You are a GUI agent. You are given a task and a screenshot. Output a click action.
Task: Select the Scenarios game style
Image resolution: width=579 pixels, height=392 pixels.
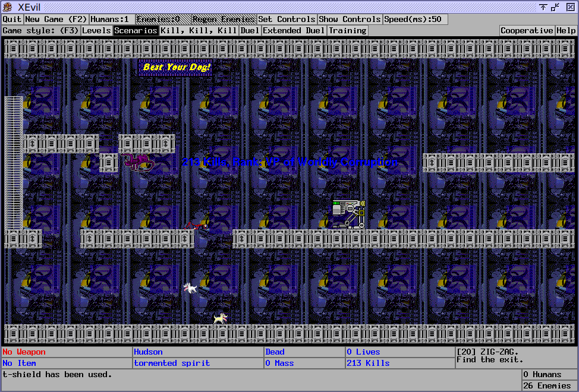[x=136, y=31]
